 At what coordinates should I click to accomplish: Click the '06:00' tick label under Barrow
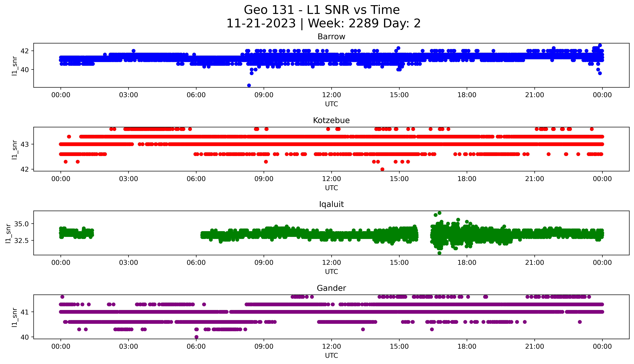click(x=196, y=95)
